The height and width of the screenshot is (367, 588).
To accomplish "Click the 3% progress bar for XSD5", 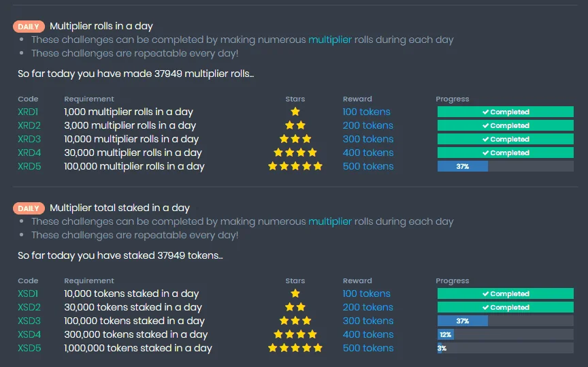I will tap(505, 348).
